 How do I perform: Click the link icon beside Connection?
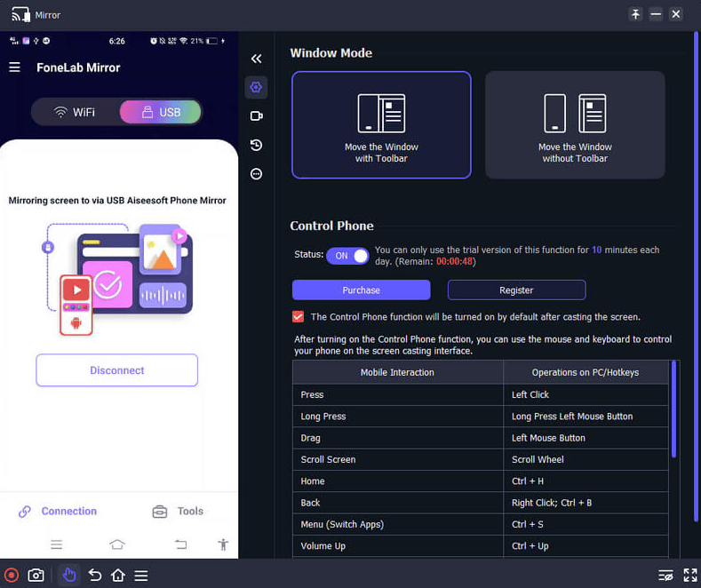point(25,511)
